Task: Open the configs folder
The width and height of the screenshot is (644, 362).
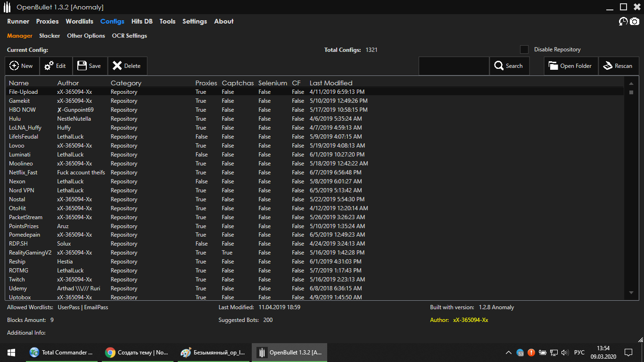Action: [571, 66]
